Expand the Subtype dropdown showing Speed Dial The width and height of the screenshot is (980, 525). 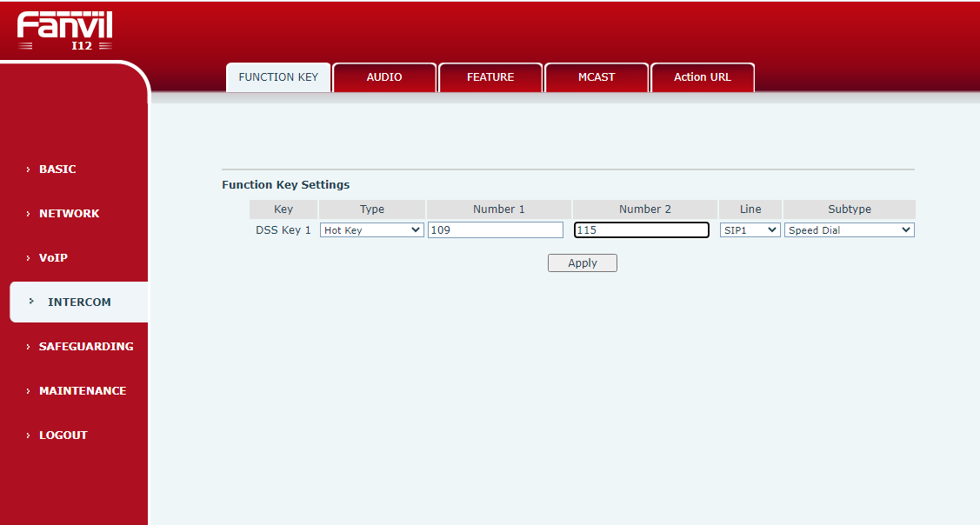click(x=849, y=230)
